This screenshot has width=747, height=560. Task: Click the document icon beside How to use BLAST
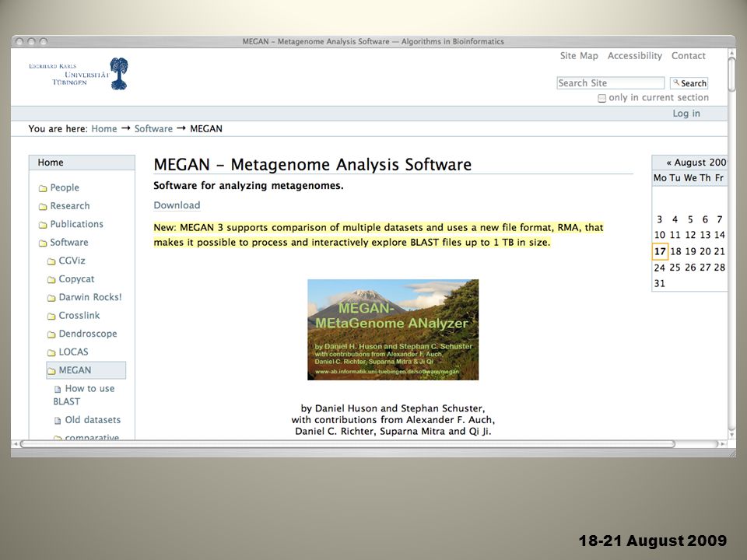tap(58, 389)
